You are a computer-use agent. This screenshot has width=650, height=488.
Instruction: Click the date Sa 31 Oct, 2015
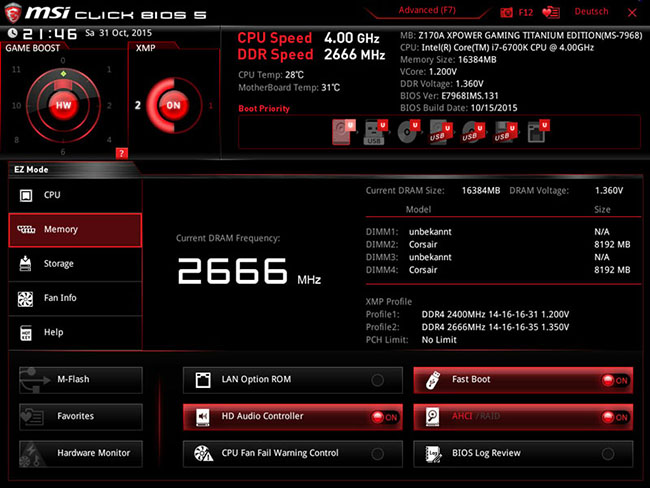[119, 33]
